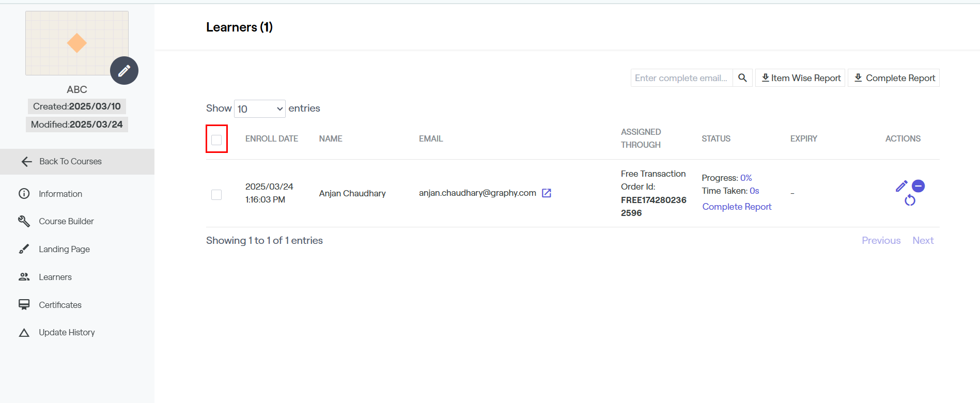The width and height of the screenshot is (980, 403).
Task: Remove learner using the minus icon
Action: 918,186
